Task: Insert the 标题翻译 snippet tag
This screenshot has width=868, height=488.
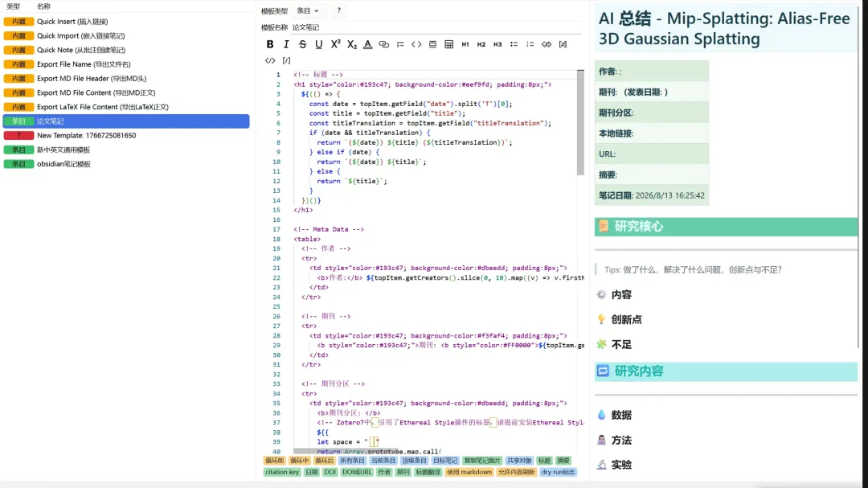Action: tap(428, 472)
